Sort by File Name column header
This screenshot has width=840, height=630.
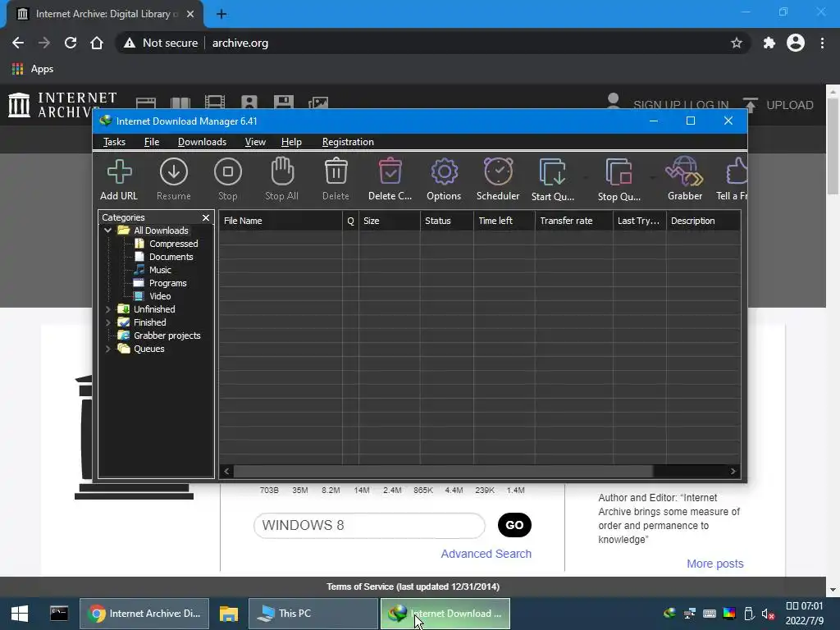click(x=281, y=221)
